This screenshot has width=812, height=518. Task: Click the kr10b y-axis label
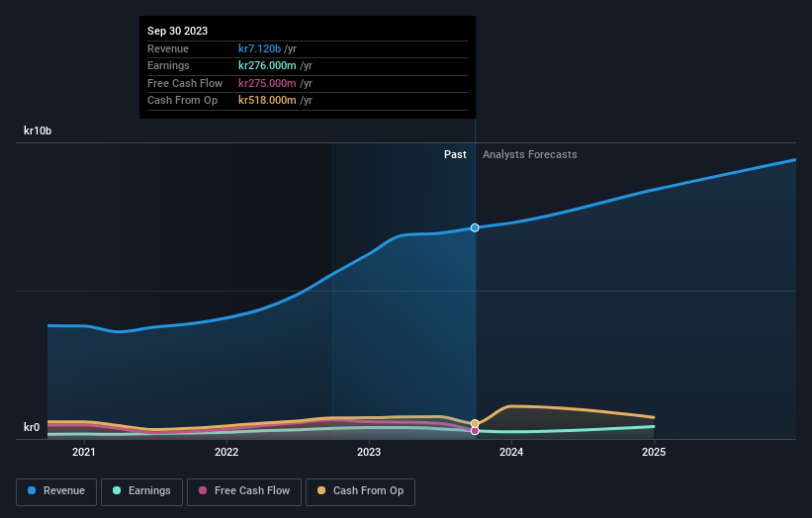[38, 130]
